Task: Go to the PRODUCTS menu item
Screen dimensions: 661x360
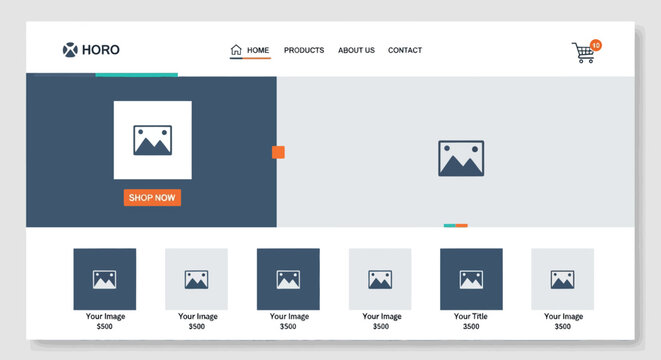Action: pyautogui.click(x=304, y=50)
